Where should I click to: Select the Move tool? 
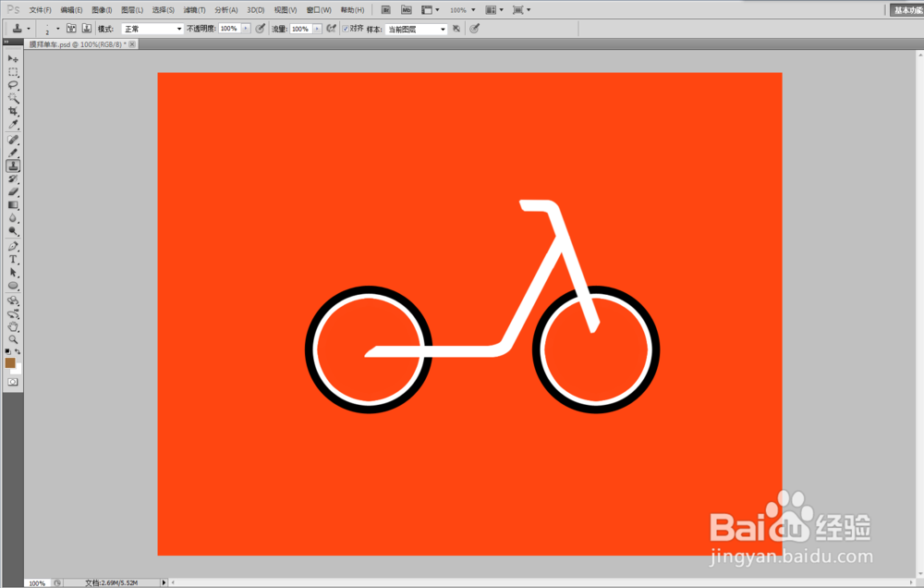pyautogui.click(x=13, y=59)
